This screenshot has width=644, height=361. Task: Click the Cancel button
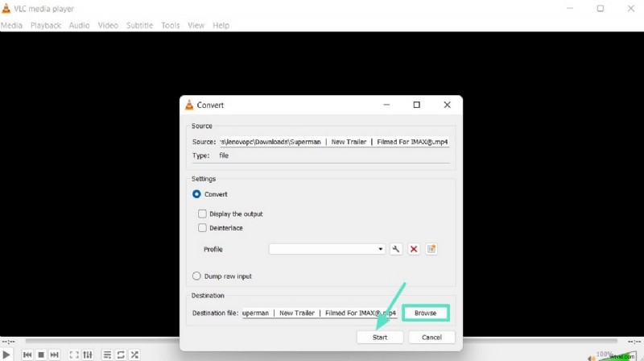pos(431,337)
